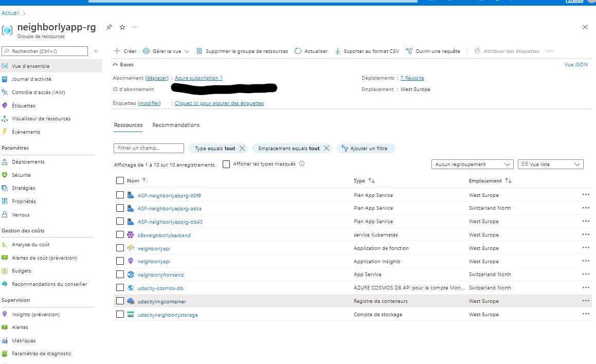596x364 pixels.
Task: Toggle Afficher les types masqués checkbox
Action: [x=226, y=164]
